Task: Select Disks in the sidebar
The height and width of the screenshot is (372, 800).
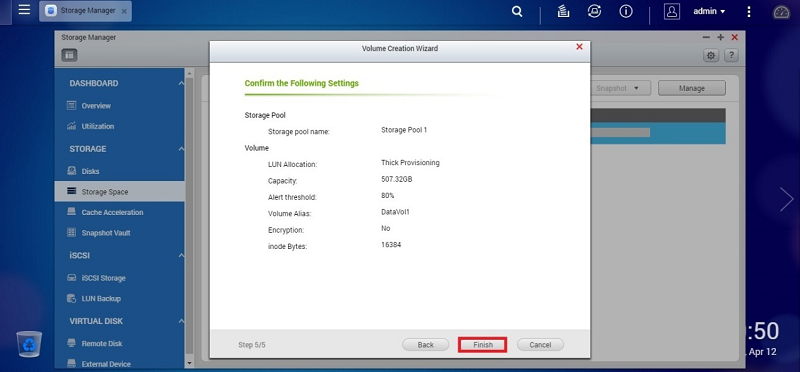Action: point(90,171)
